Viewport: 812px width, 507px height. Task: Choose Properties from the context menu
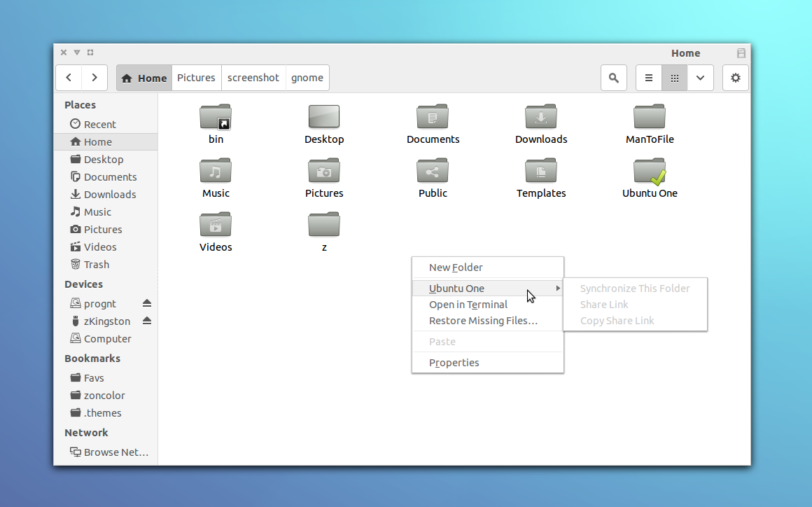488,363
